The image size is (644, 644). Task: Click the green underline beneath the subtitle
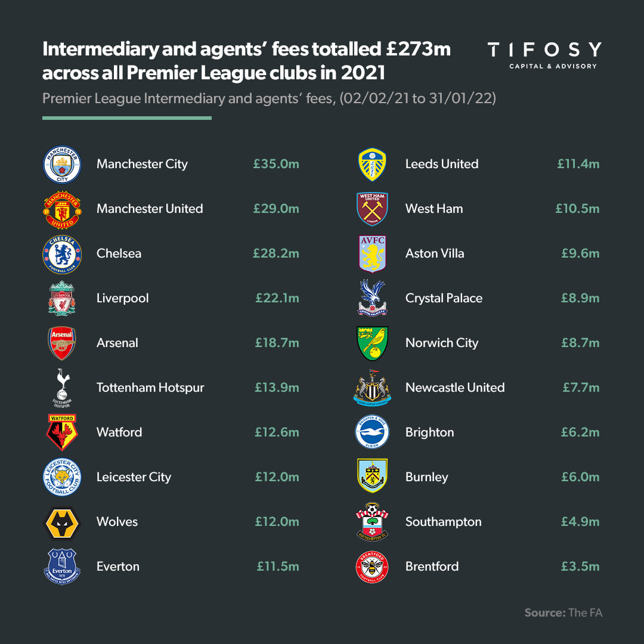pyautogui.click(x=127, y=118)
